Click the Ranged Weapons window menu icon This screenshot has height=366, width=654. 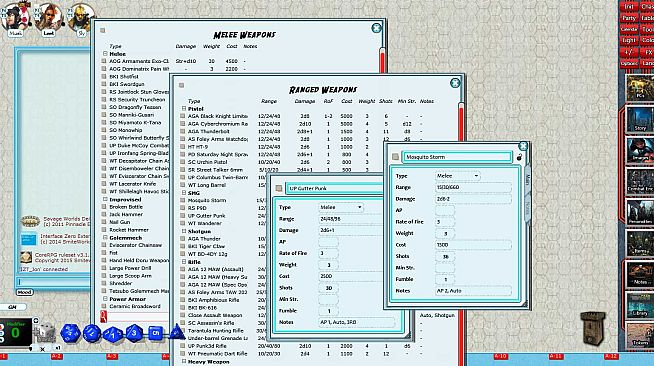[x=181, y=85]
